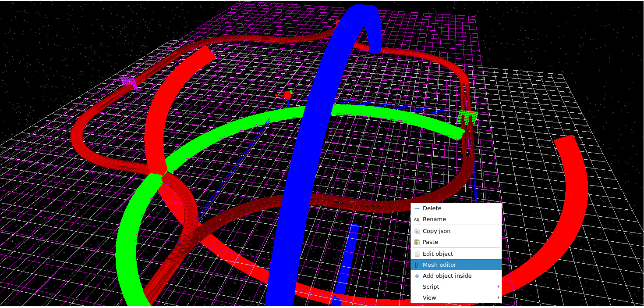Viewport: 644px width, 308px height.
Task: Open the Script menu entry
Action: (x=431, y=287)
